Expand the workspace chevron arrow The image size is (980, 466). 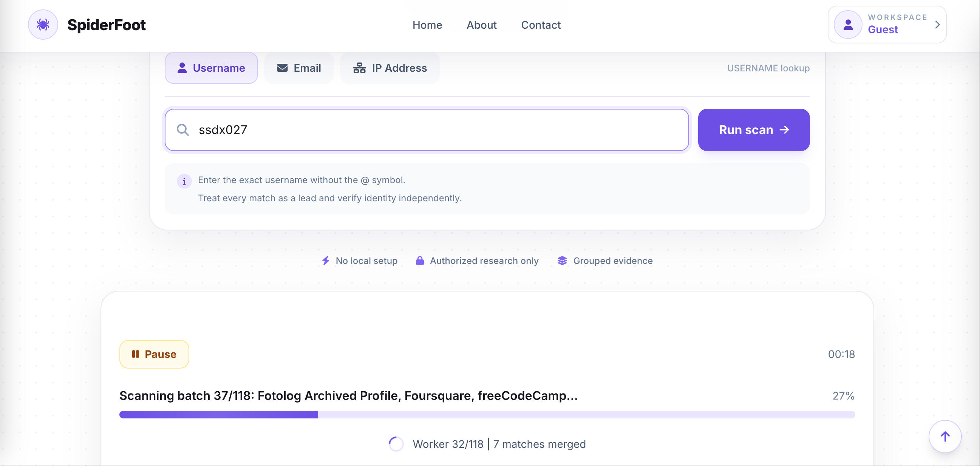[937, 25]
